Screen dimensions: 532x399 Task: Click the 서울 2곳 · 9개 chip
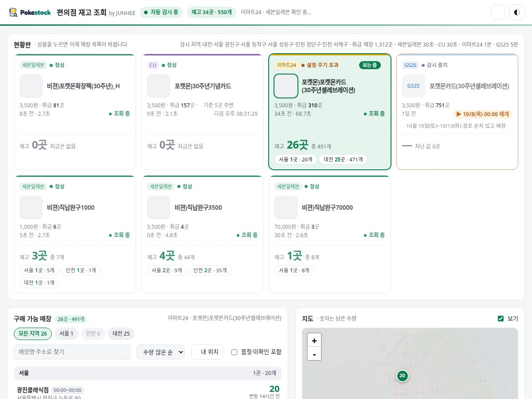(x=167, y=270)
